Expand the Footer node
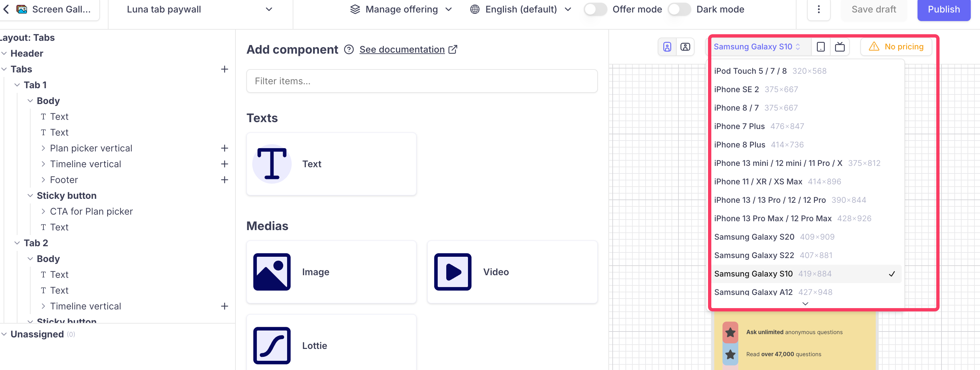This screenshot has width=980, height=370. coord(43,180)
